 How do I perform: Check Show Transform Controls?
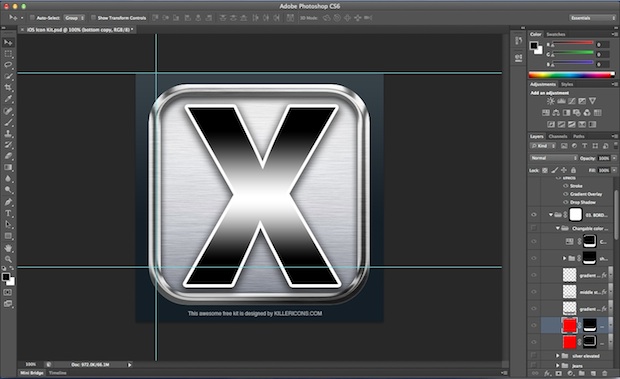click(93, 18)
